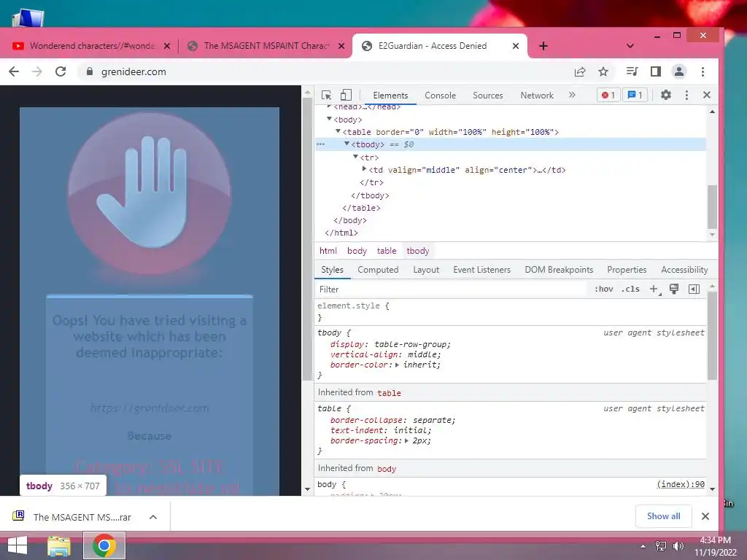Click the address bar padlock icon
The height and width of the screenshot is (560, 747).
(x=90, y=72)
